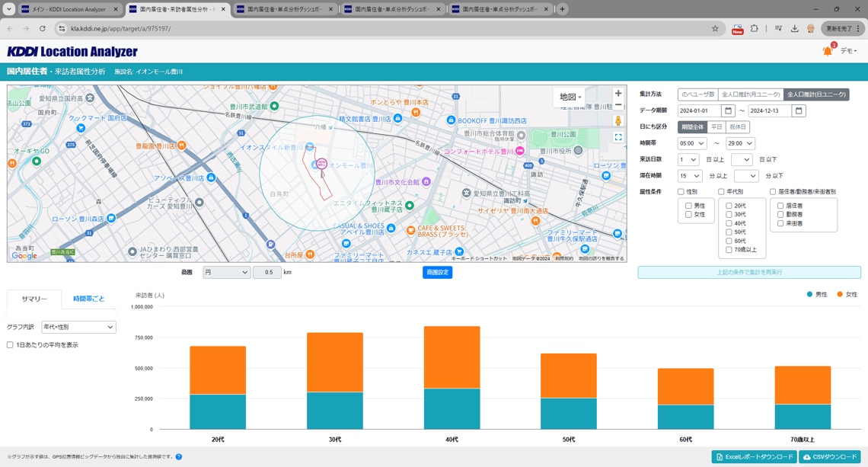Click the 商圏設定 button
The width and height of the screenshot is (868, 467).
click(437, 272)
